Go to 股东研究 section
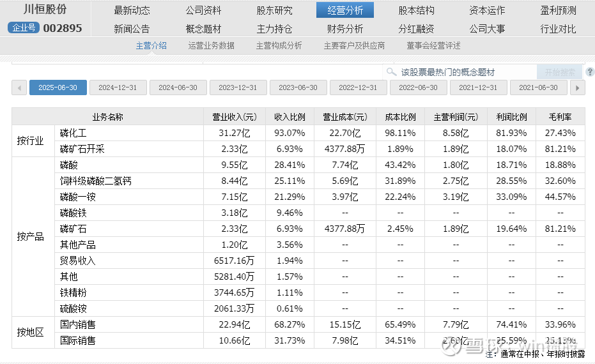 (x=274, y=10)
